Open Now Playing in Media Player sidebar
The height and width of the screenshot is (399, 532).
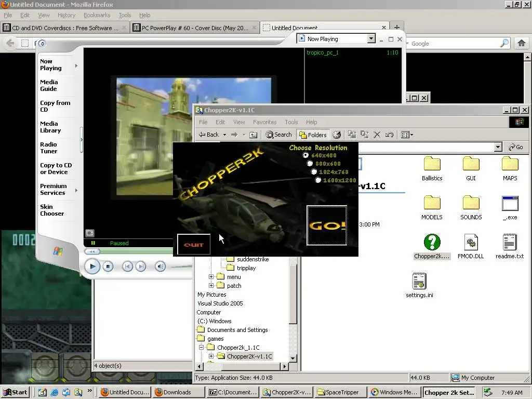click(51, 64)
